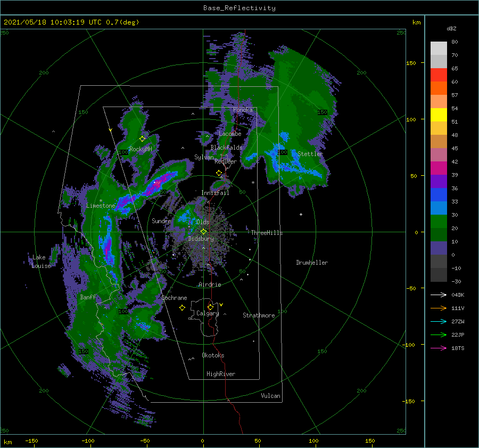Click the Lacombe label
The width and height of the screenshot is (479, 448).
230,134
